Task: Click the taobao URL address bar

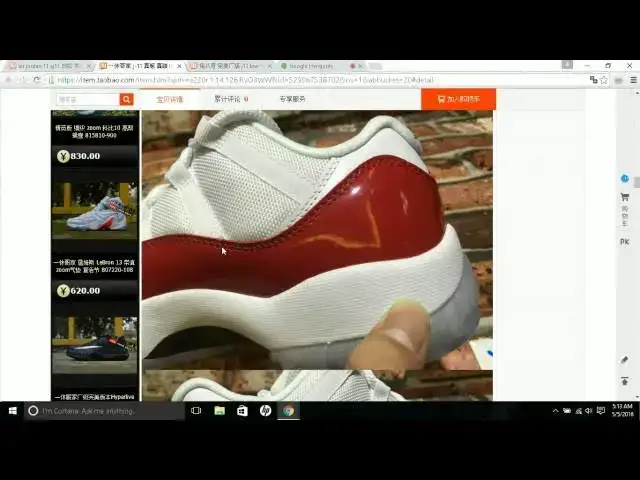Action: pos(300,79)
